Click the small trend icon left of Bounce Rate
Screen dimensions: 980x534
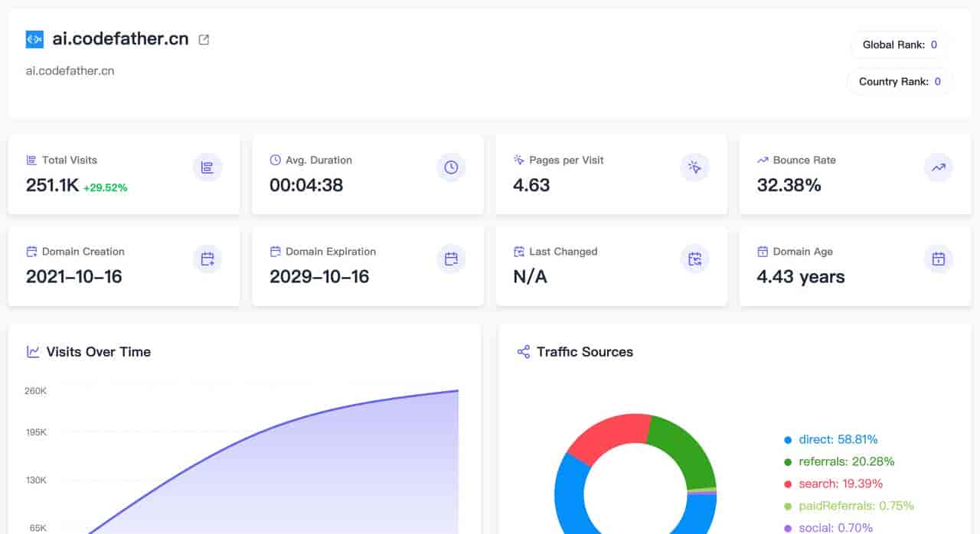click(763, 160)
